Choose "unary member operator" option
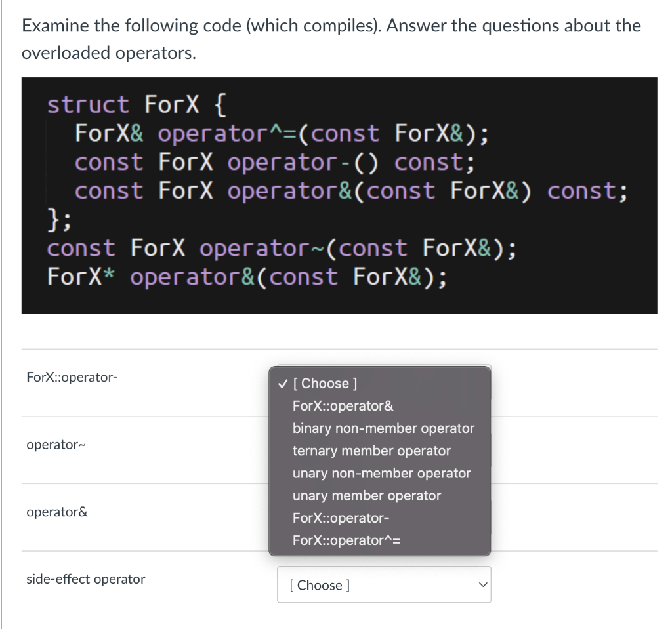672x629 pixels. tap(366, 495)
